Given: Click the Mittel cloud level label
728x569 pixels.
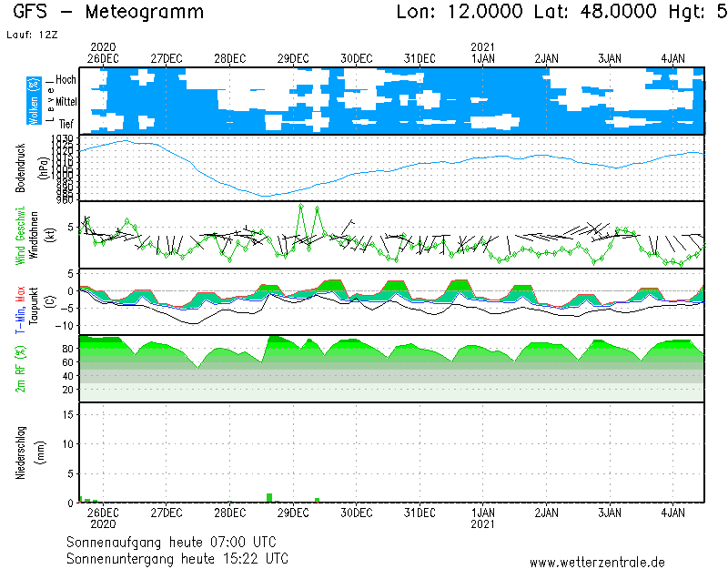Looking at the screenshot, I should pyautogui.click(x=66, y=102).
